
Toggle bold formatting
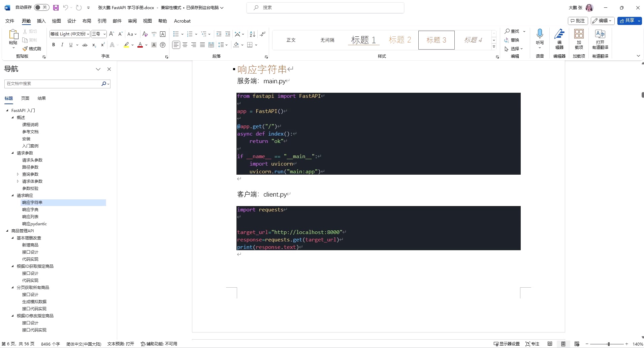point(53,45)
